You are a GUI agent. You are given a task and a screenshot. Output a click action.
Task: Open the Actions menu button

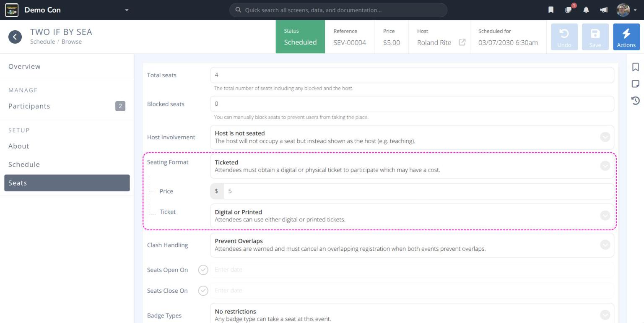click(x=626, y=37)
